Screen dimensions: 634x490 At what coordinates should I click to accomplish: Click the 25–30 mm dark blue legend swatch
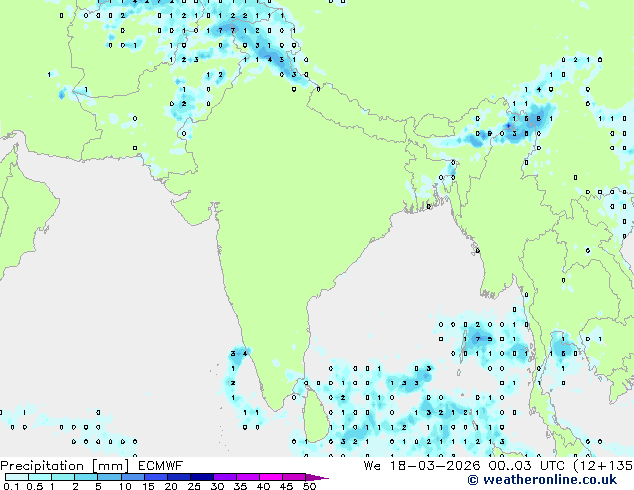[x=202, y=477]
